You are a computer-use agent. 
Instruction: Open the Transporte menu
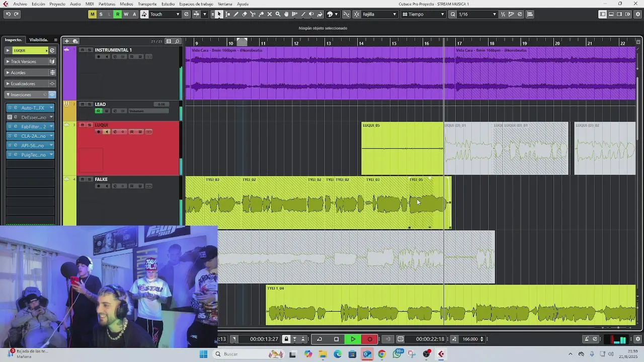pos(147,4)
